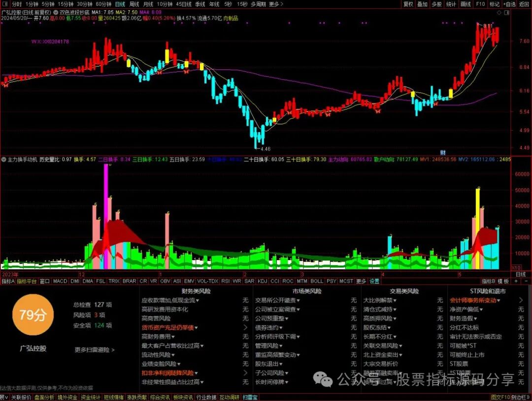The height and width of the screenshot is (401, 532).
Task: Click the X10 scale marker on the volume axis
Action: [x=516, y=267]
